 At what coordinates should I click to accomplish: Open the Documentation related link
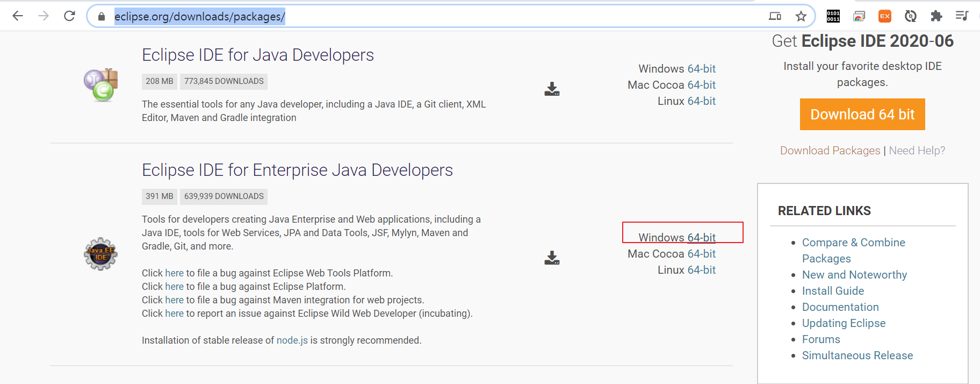(840, 307)
